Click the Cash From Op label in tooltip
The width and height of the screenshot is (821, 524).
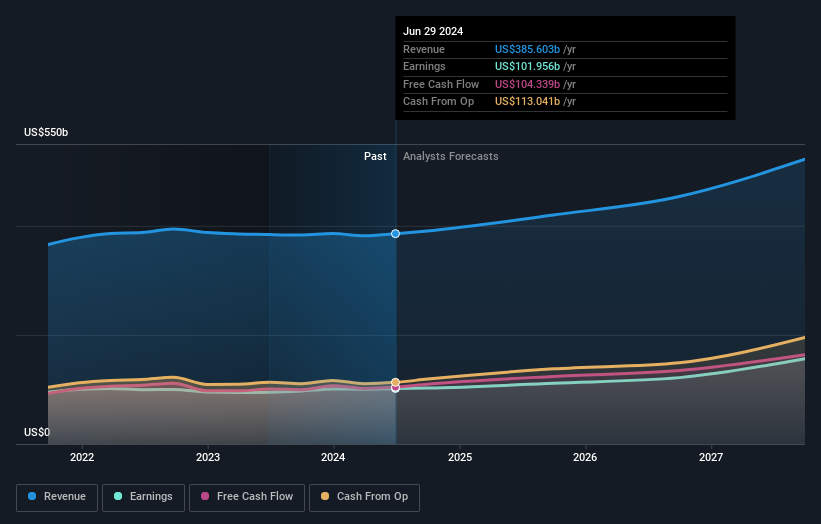tap(438, 102)
